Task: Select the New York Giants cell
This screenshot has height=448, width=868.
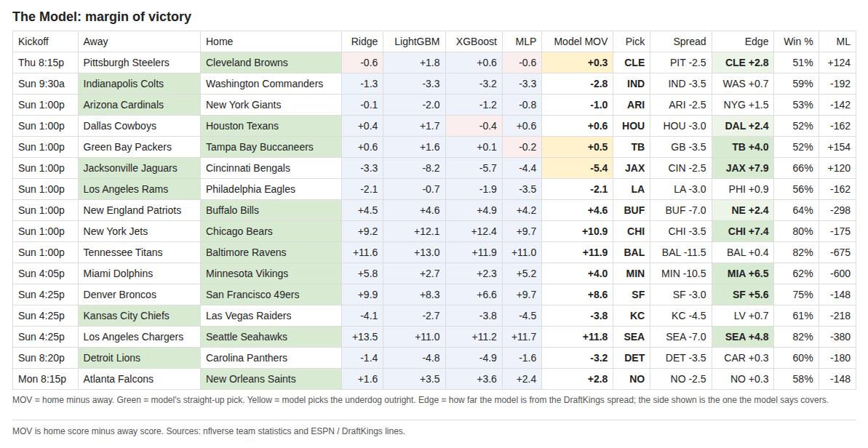Action: tap(271, 105)
